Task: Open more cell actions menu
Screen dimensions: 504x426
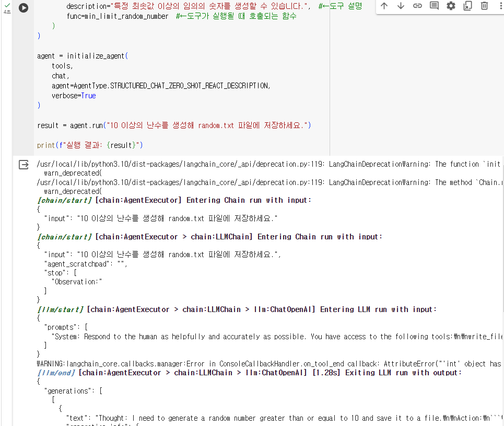Action: tap(501, 6)
